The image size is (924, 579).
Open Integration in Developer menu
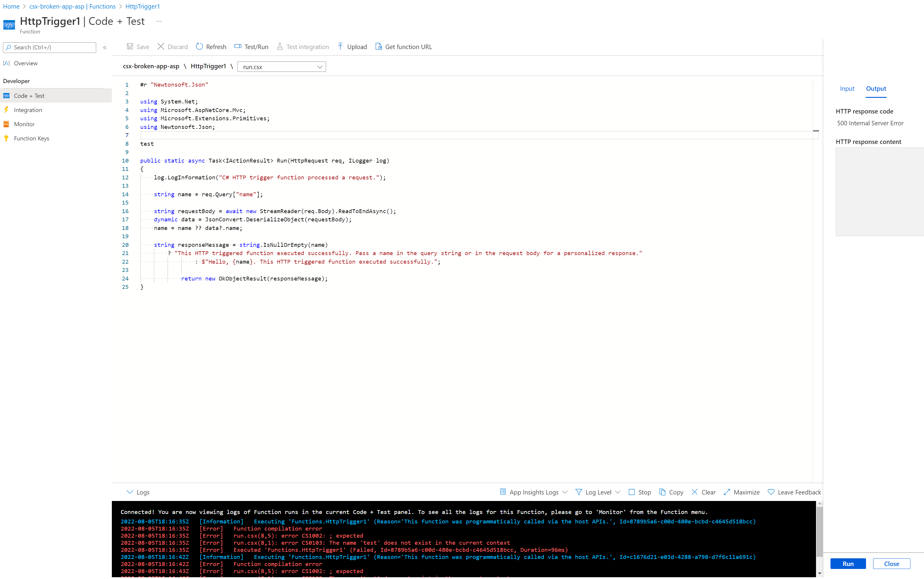[28, 110]
